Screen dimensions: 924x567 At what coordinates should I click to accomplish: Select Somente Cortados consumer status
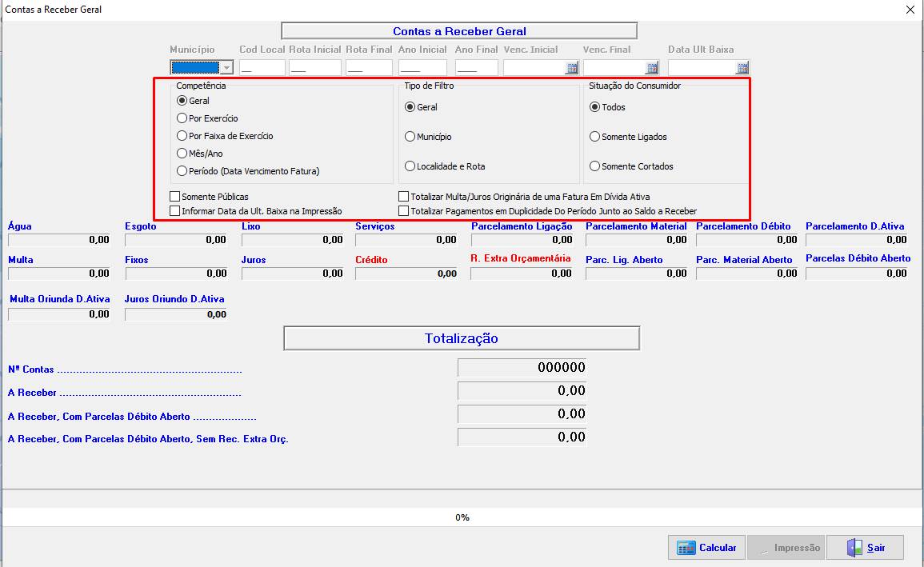coord(595,166)
